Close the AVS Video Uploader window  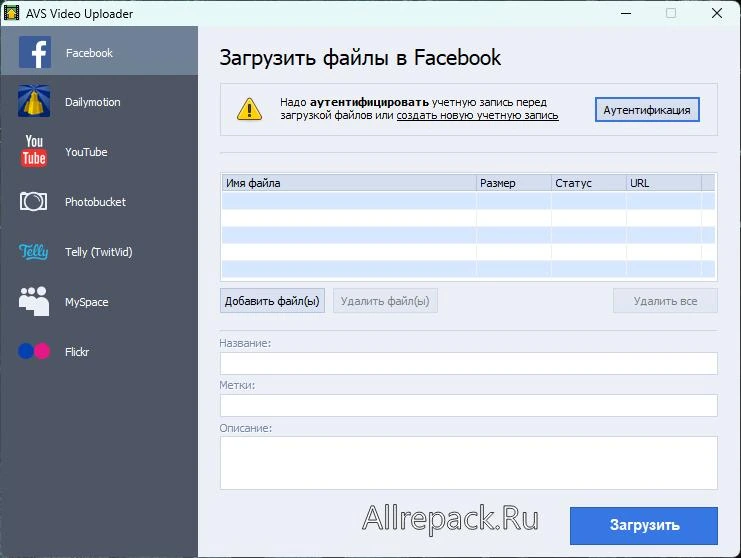[x=717, y=13]
